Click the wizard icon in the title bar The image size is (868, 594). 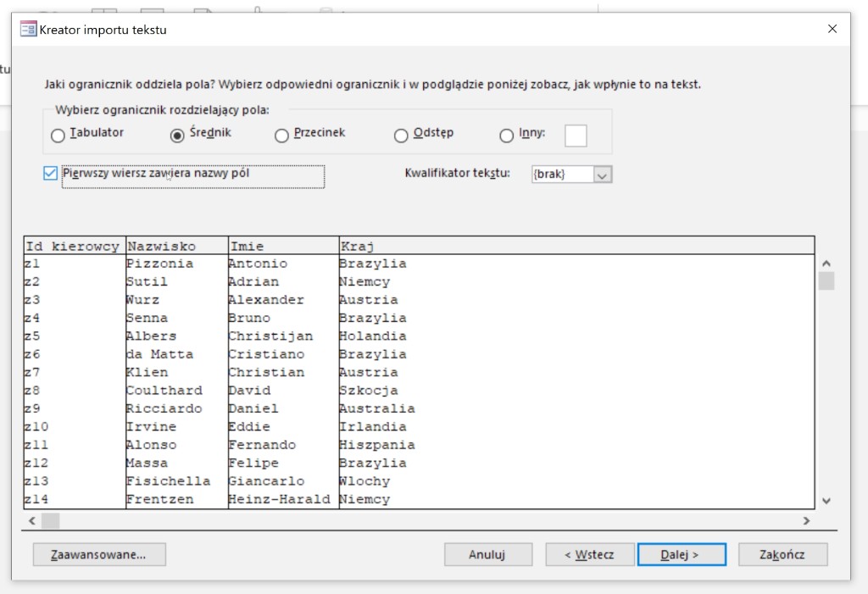27,30
